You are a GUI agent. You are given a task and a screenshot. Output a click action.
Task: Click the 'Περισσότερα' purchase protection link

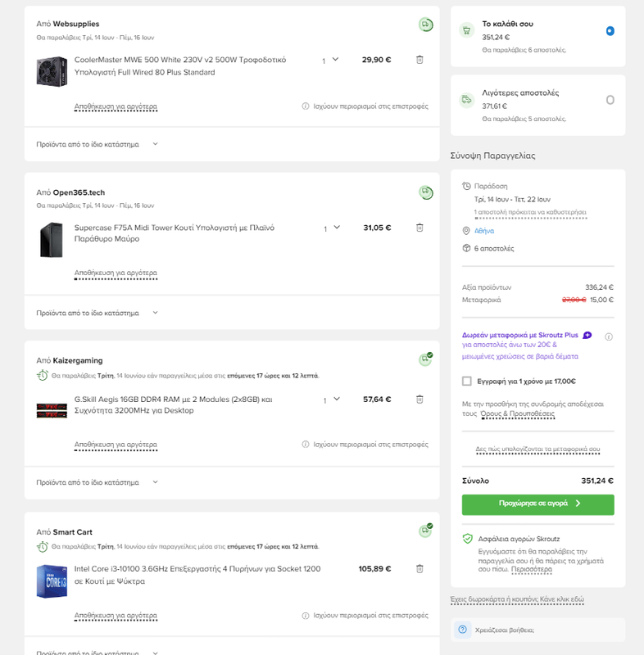click(532, 569)
